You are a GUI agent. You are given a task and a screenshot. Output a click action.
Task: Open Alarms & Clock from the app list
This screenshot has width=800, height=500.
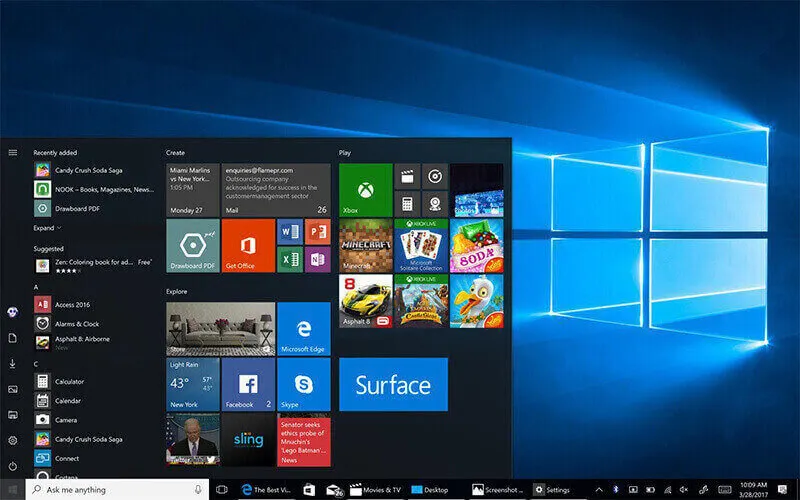[94, 323]
